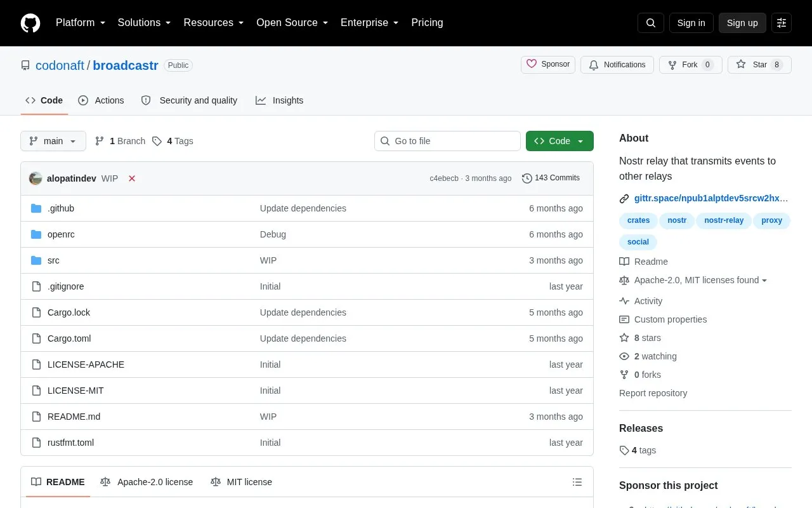The height and width of the screenshot is (508, 812).
Task: Select the MIT license tab in README
Action: (241, 482)
